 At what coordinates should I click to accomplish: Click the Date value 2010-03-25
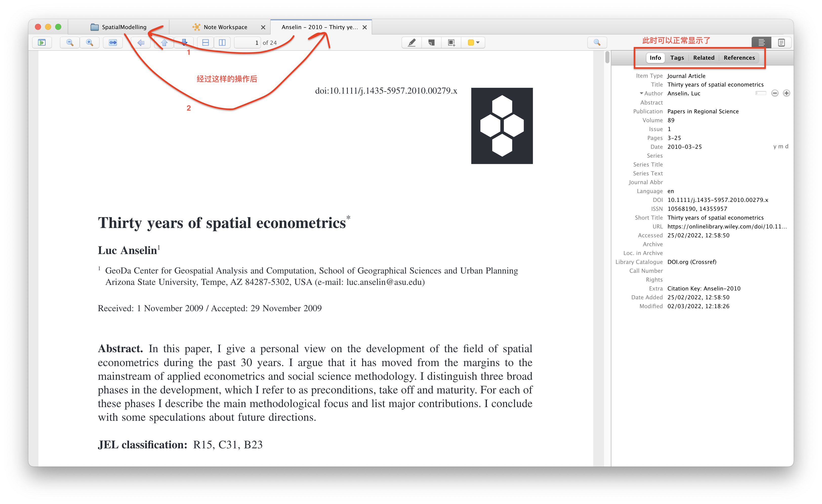tap(685, 147)
